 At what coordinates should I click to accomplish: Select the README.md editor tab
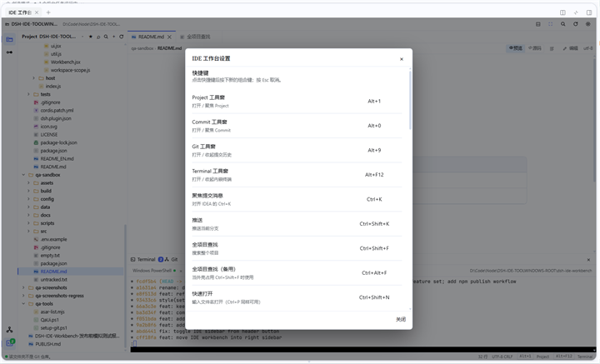(x=151, y=37)
